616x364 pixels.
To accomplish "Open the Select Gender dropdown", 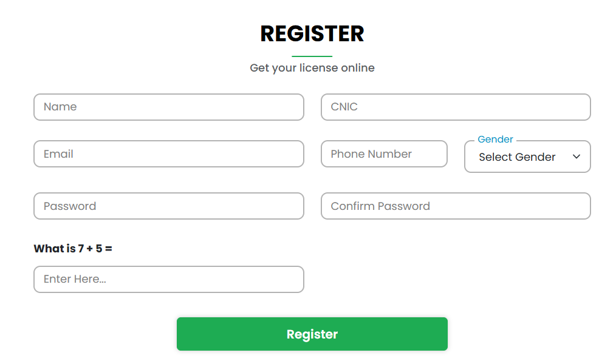I will [527, 157].
